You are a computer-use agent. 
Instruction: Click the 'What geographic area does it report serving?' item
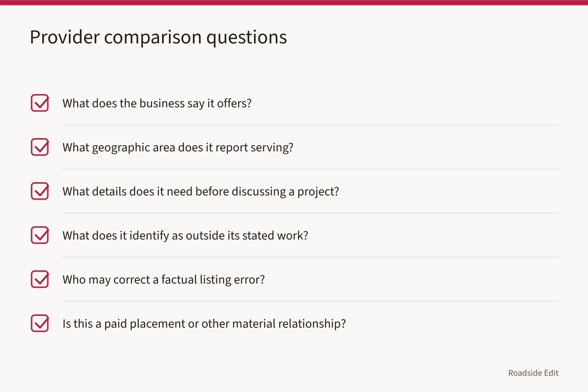click(178, 147)
